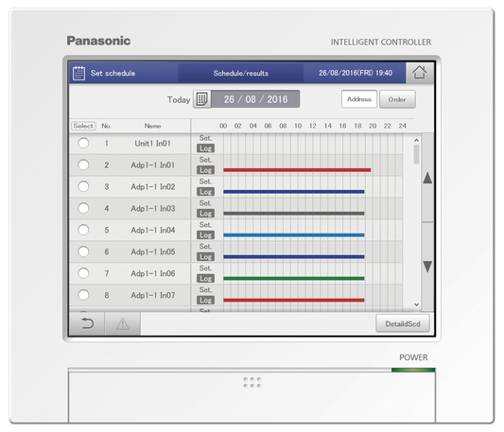Click Log for Adp1-1 In06
Screen dimensions: 504x432
coord(206,278)
